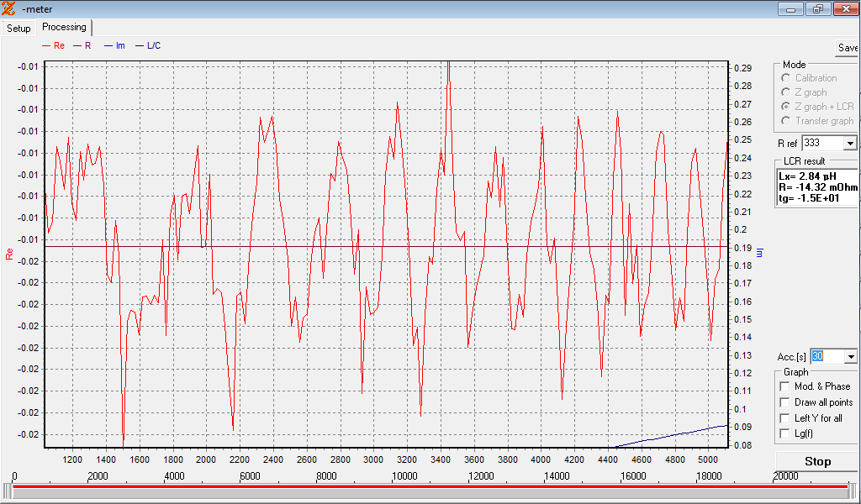The image size is (861, 504).
Task: Minimize the -meter window
Action: [x=791, y=9]
